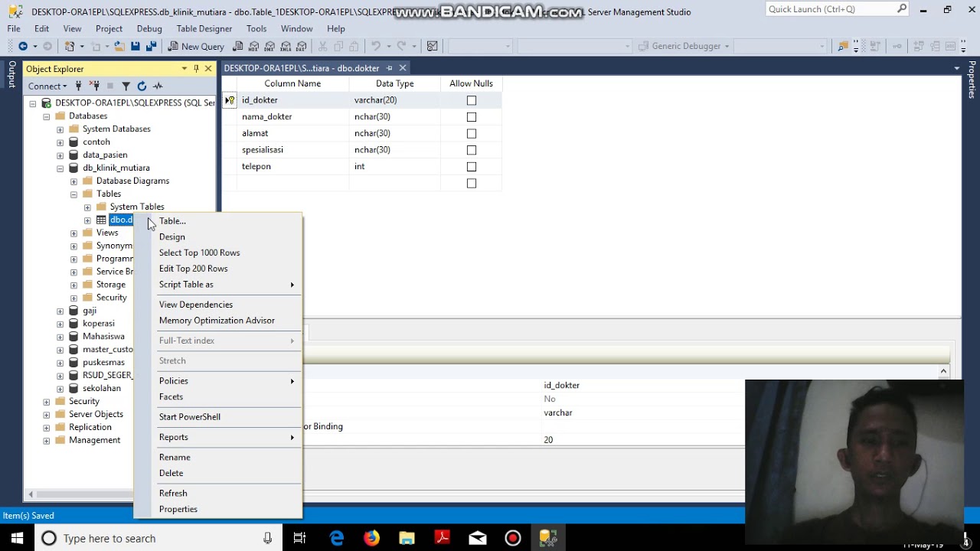Image resolution: width=980 pixels, height=551 pixels.
Task: Toggle Allow Nulls for telepon
Action: pyautogui.click(x=472, y=167)
